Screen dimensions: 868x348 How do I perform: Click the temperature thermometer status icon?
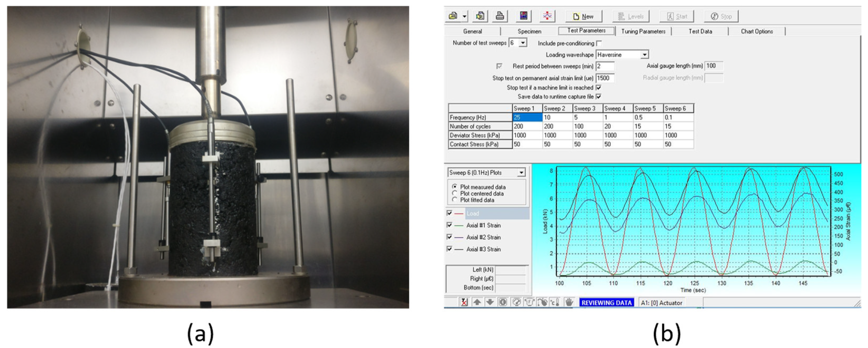pyautogui.click(x=555, y=302)
